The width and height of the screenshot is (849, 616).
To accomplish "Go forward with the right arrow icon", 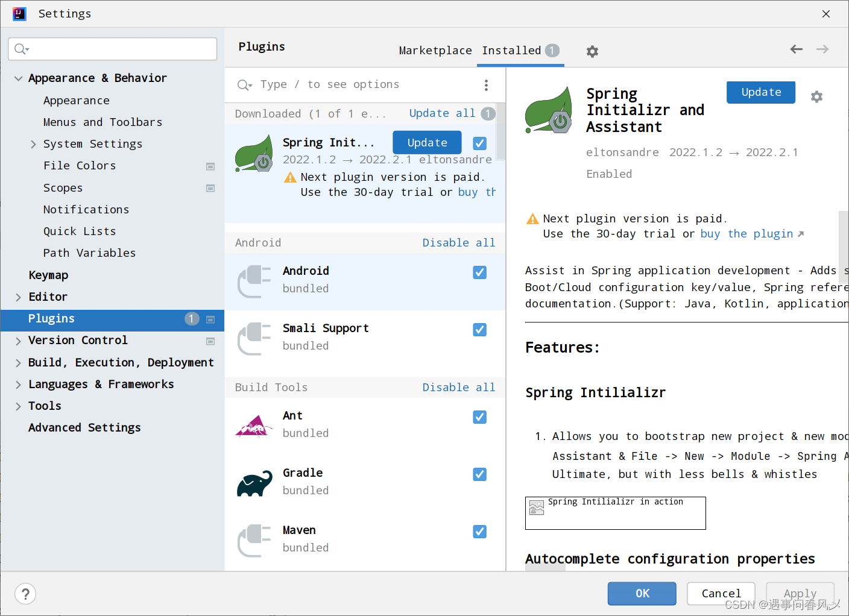I will (x=822, y=49).
